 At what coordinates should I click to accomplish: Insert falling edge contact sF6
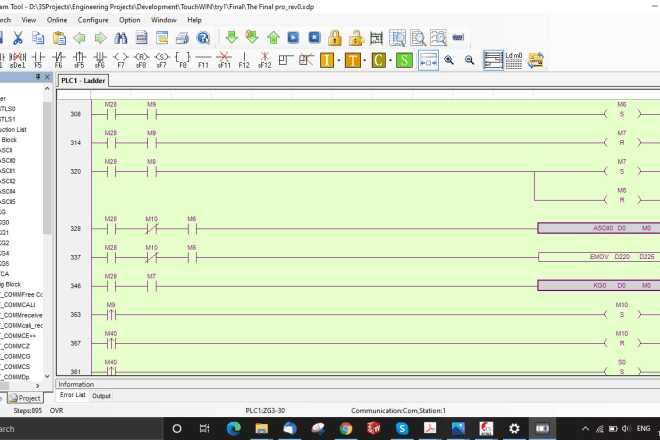(100, 60)
